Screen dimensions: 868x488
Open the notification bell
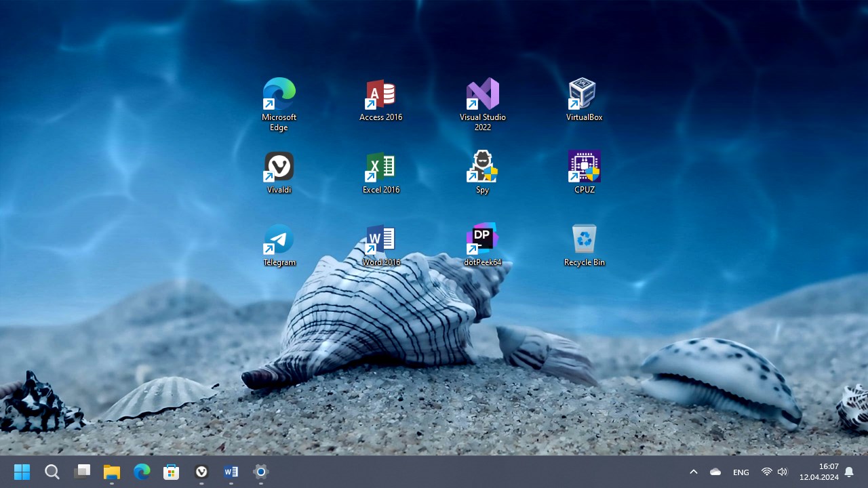(x=849, y=472)
